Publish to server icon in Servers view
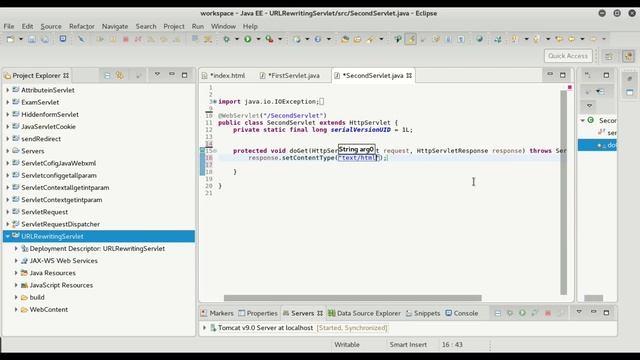This screenshot has height=360, width=640. (x=560, y=313)
